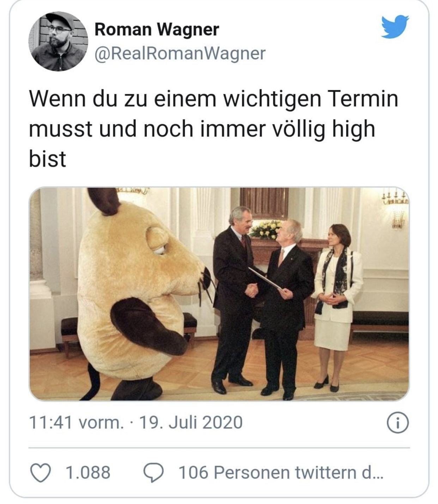The width and height of the screenshot is (438, 504).
Task: Open the Roman Wagner display name
Action: click(x=157, y=29)
